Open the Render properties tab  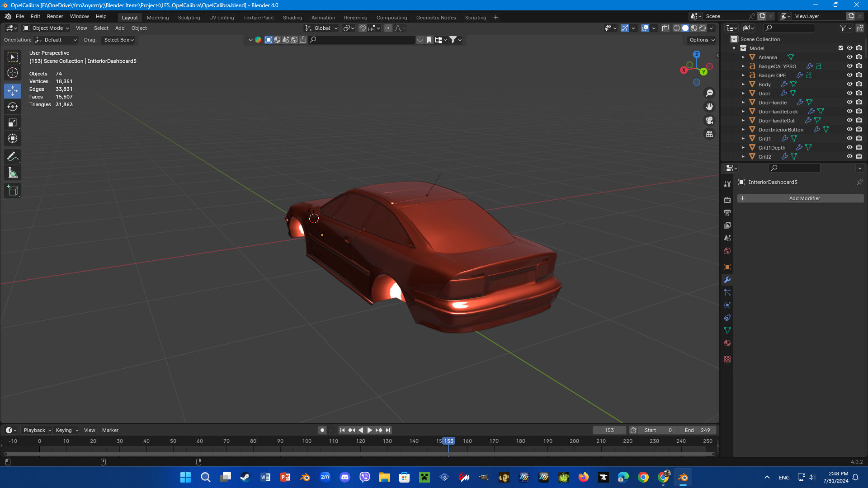pos(727,200)
